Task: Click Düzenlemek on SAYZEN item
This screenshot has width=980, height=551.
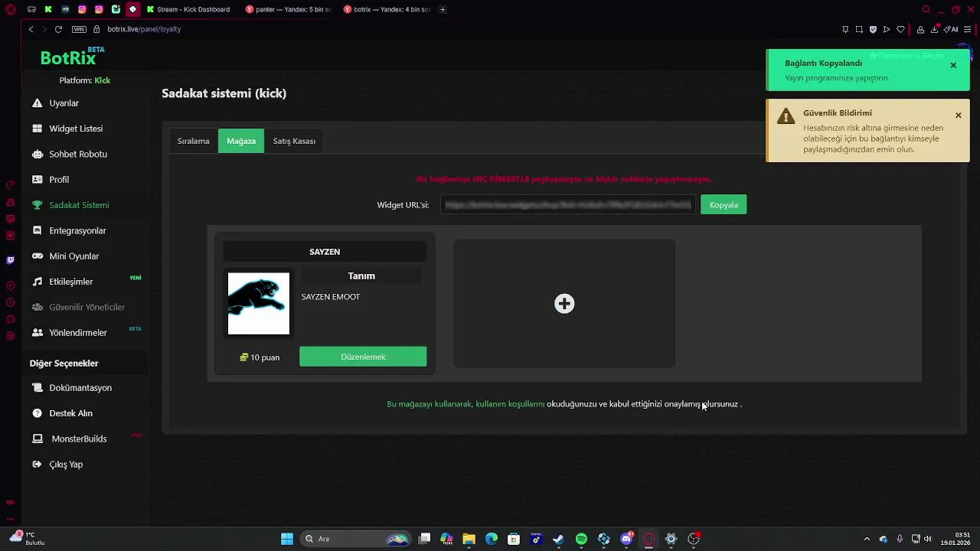Action: (x=363, y=357)
